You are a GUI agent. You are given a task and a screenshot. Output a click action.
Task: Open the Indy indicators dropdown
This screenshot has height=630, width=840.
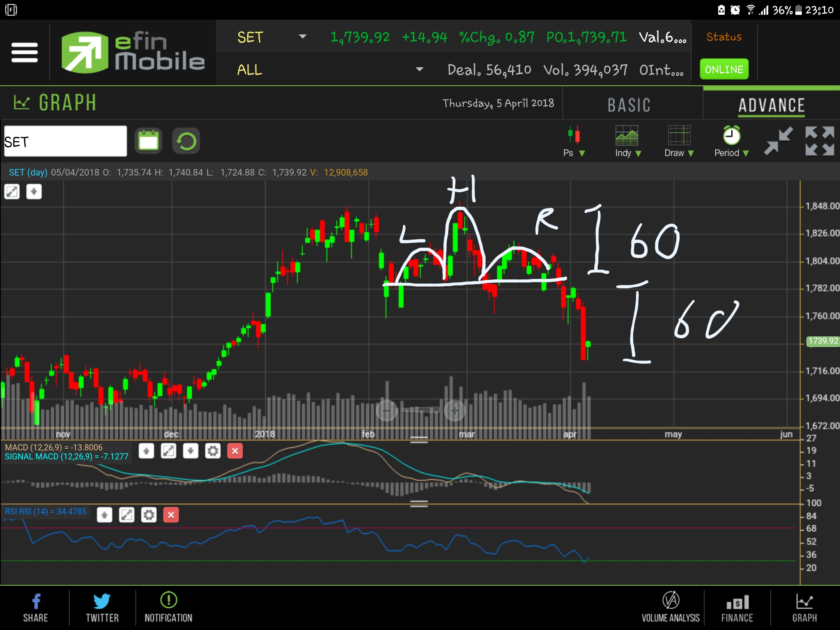pos(627,142)
